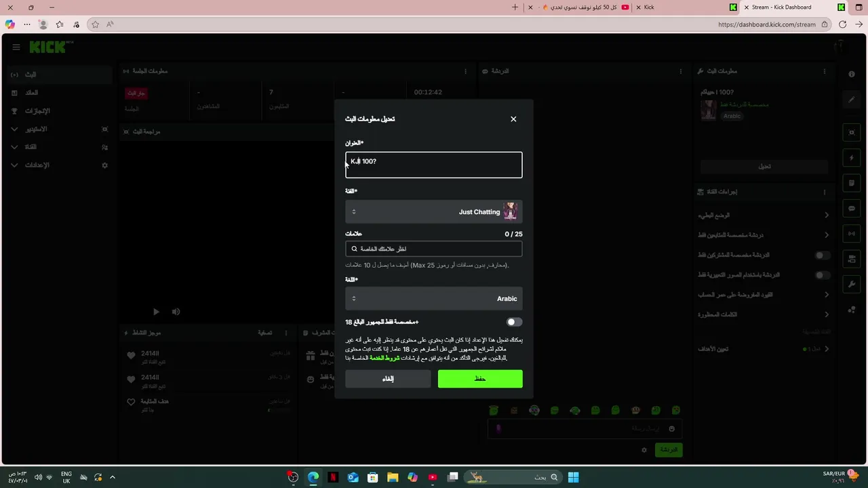Viewport: 868px width, 488px height.
Task: Click the stream title input field
Action: coord(434,165)
